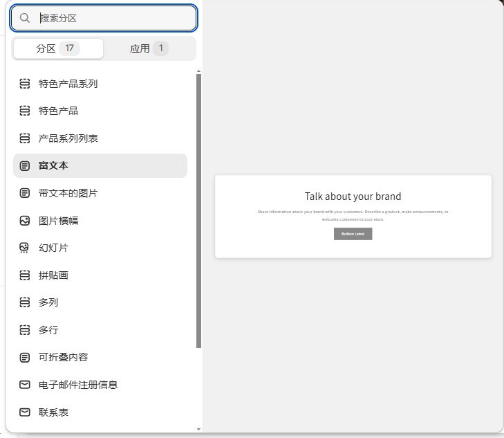Select the 拼贴画 section
Image resolution: width=504 pixels, height=438 pixels.
(x=100, y=275)
